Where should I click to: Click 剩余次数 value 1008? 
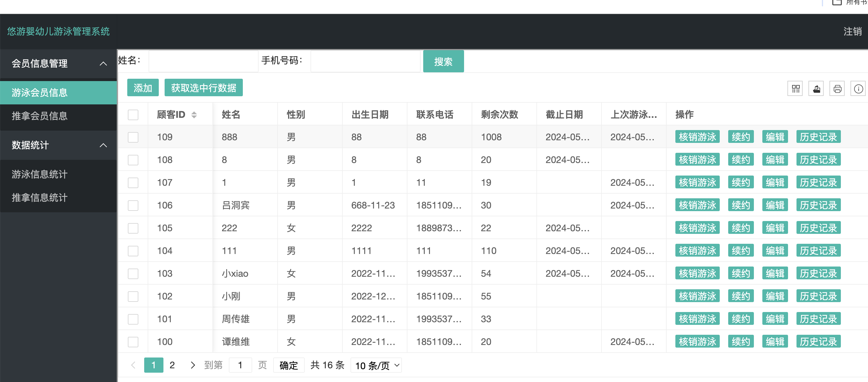[x=491, y=137]
